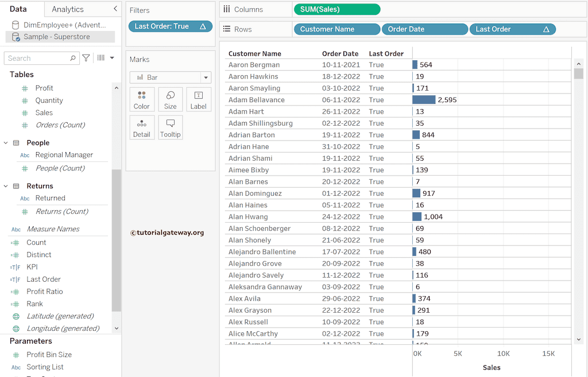Select the Distinct calculated field
Image resolution: width=588 pixels, height=377 pixels.
[x=38, y=255]
